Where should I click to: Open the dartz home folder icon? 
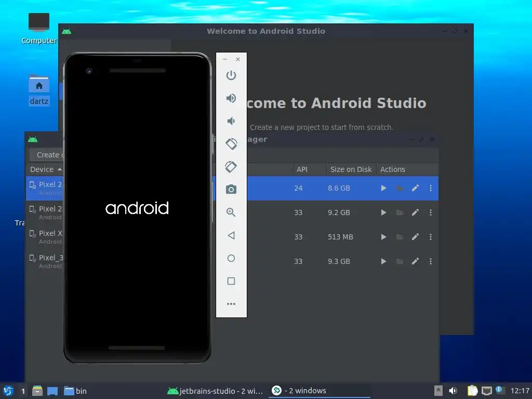click(39, 90)
